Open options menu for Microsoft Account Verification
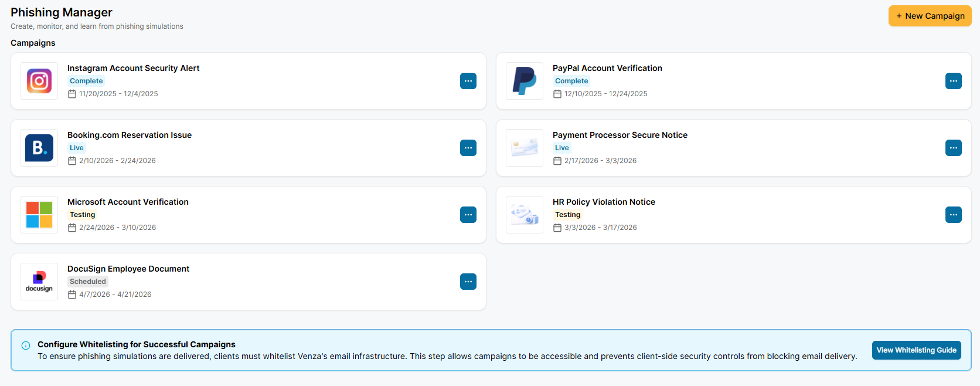 pos(468,215)
